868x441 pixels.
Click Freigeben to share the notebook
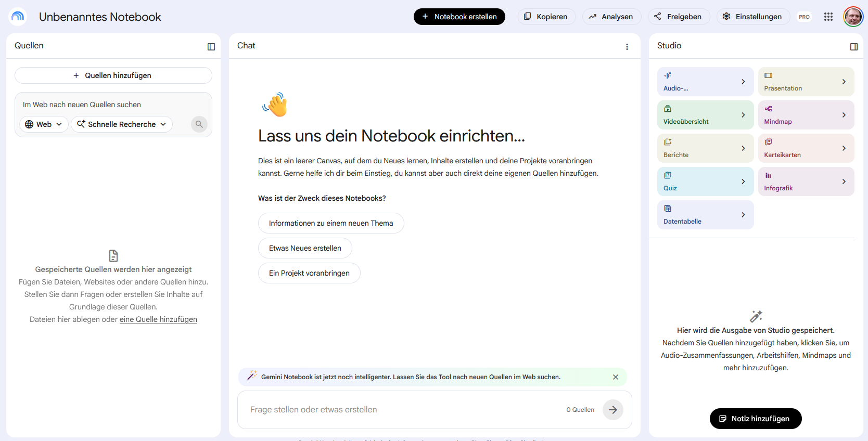[679, 17]
